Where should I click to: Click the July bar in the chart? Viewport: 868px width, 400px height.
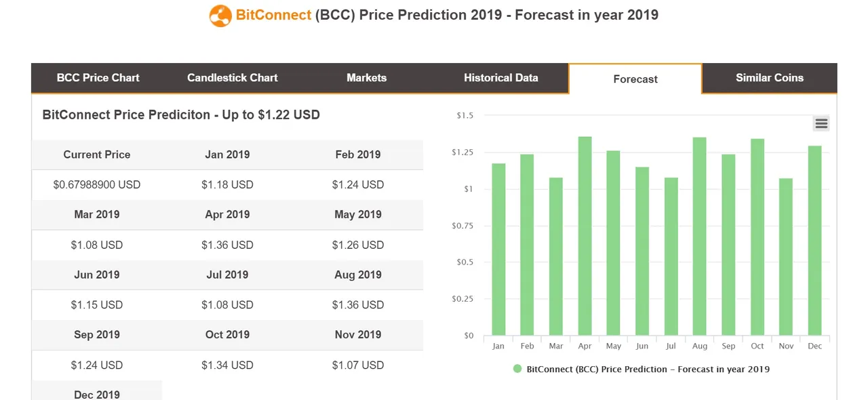[671, 258]
